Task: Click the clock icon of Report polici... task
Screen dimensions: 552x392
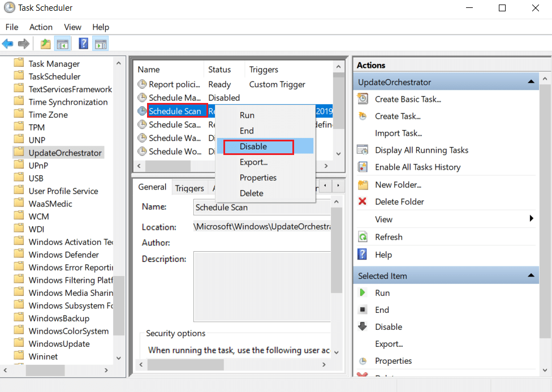Action: click(142, 84)
